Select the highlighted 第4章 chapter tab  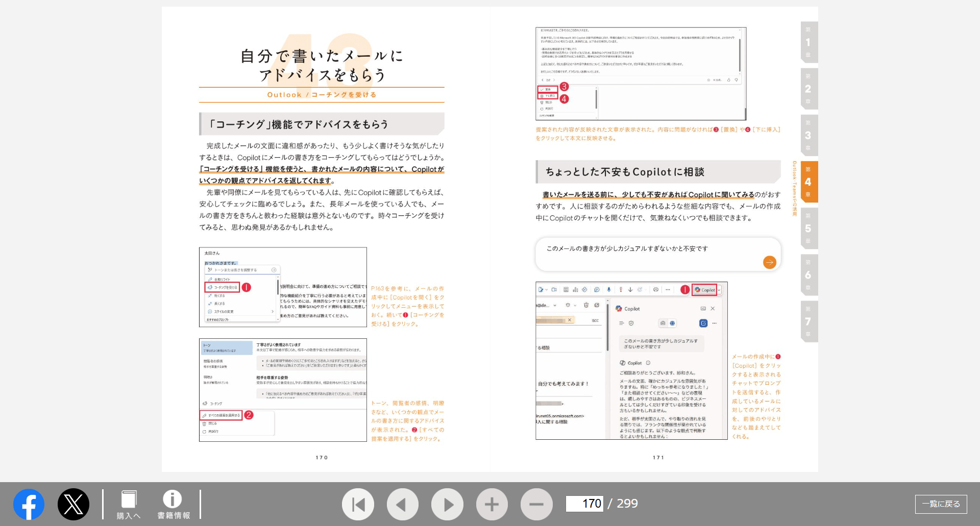pos(808,181)
